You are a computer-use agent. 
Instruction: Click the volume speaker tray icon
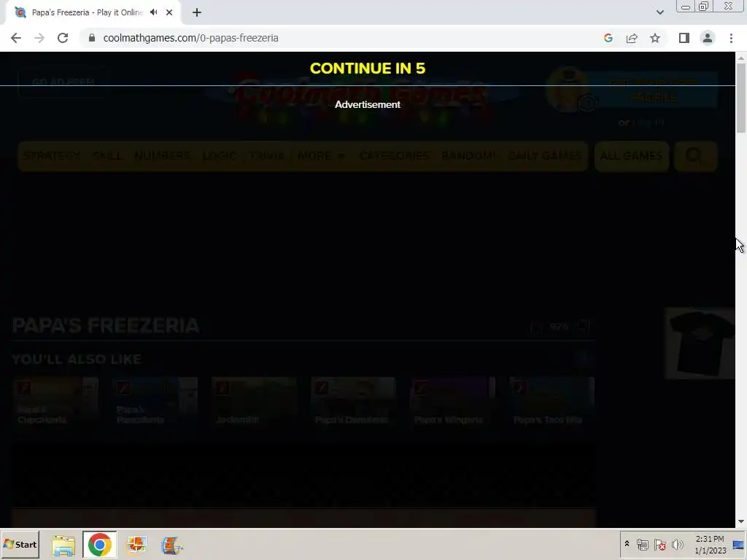(x=677, y=544)
